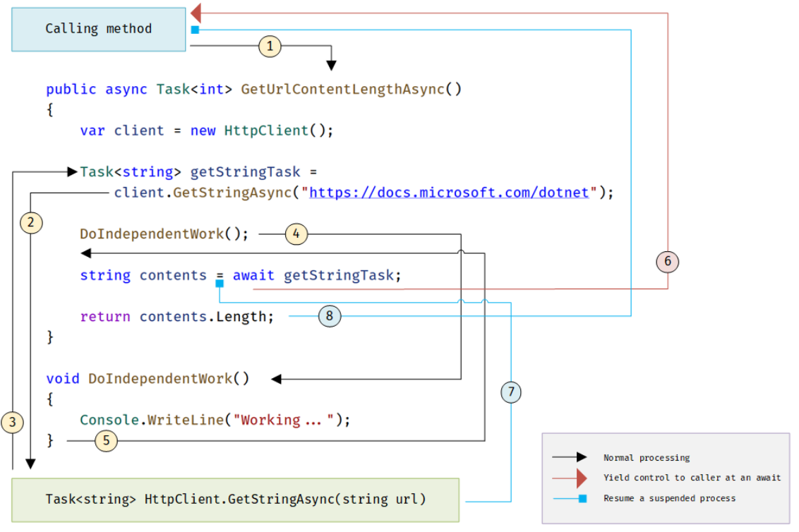799x532 pixels.
Task: Click the await keyword in the code
Action: (253, 275)
